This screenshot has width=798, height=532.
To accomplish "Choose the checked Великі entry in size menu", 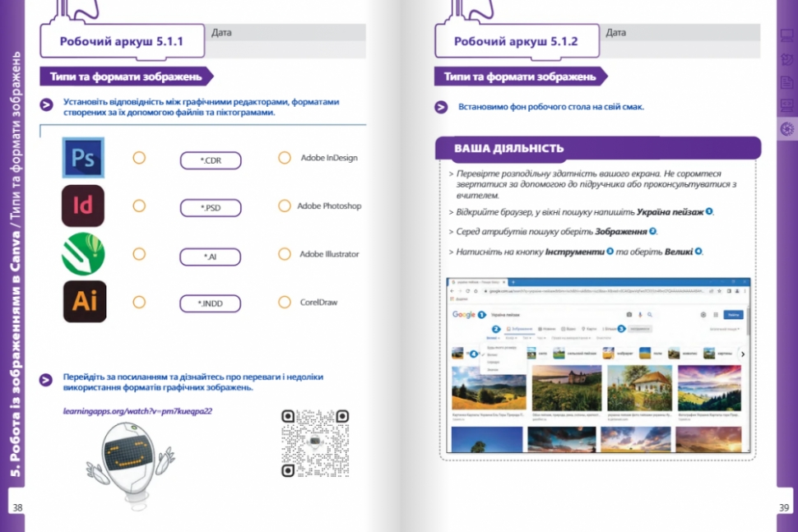I will 493,355.
